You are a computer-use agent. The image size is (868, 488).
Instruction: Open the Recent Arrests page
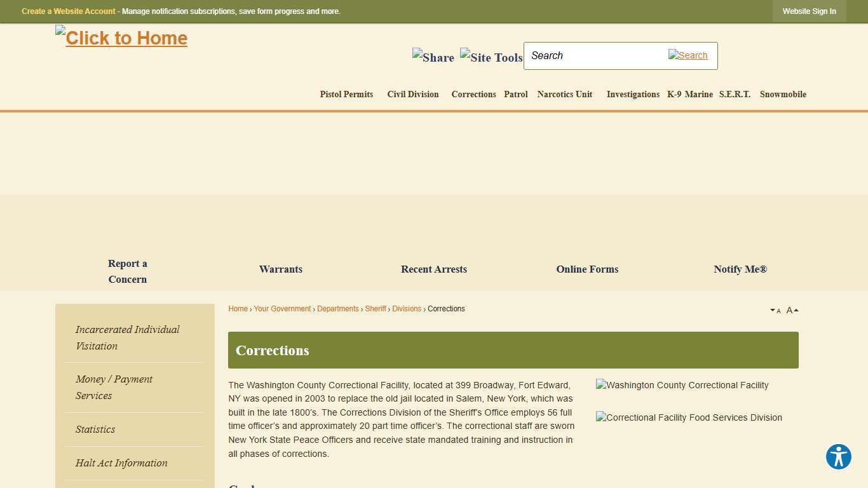click(x=434, y=269)
